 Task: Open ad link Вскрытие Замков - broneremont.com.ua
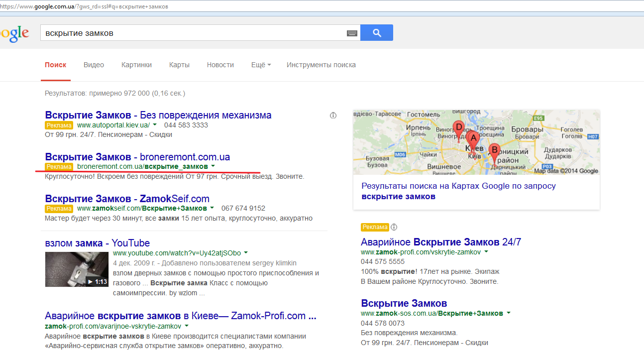coord(137,156)
